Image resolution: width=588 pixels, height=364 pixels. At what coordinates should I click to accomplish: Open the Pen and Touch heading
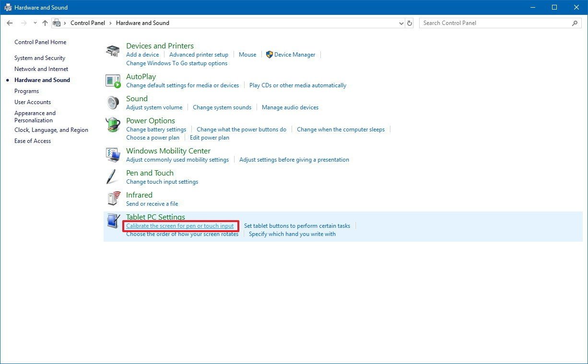pyautogui.click(x=150, y=173)
